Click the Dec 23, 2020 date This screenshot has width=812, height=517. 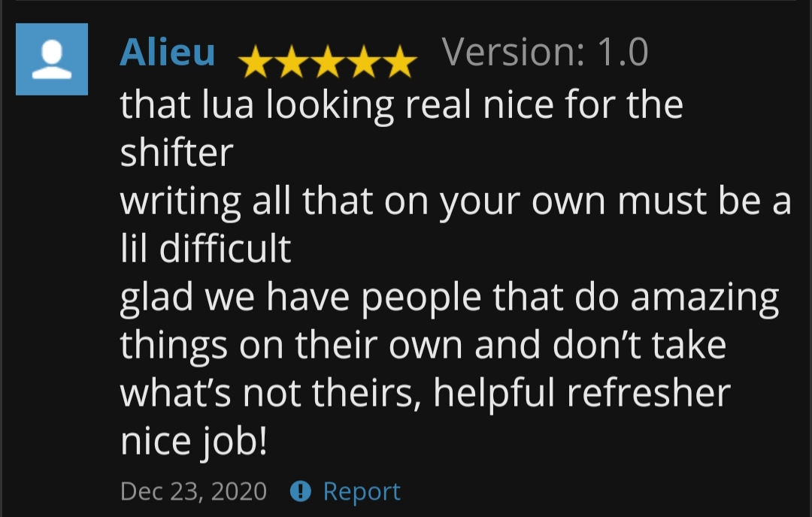click(x=194, y=491)
